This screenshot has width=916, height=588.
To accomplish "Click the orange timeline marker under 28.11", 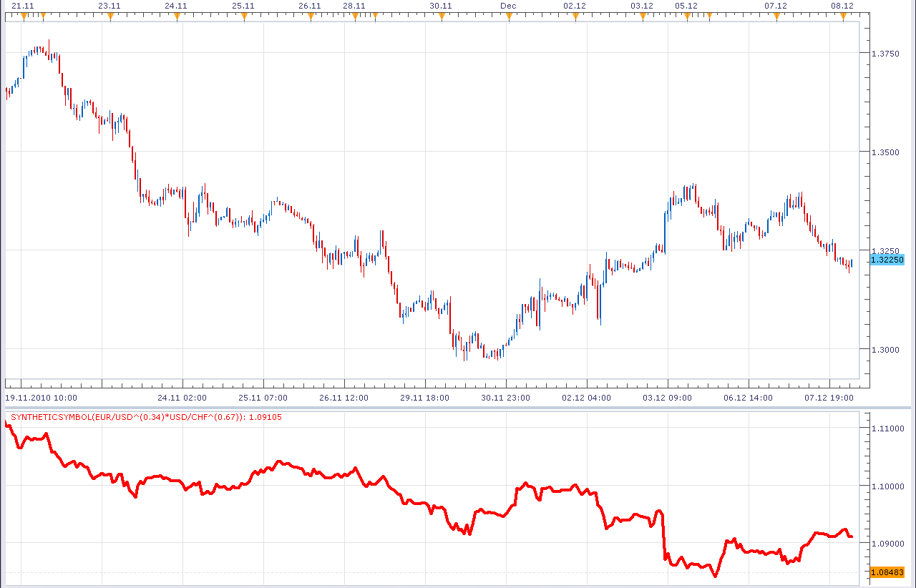I will [355, 15].
